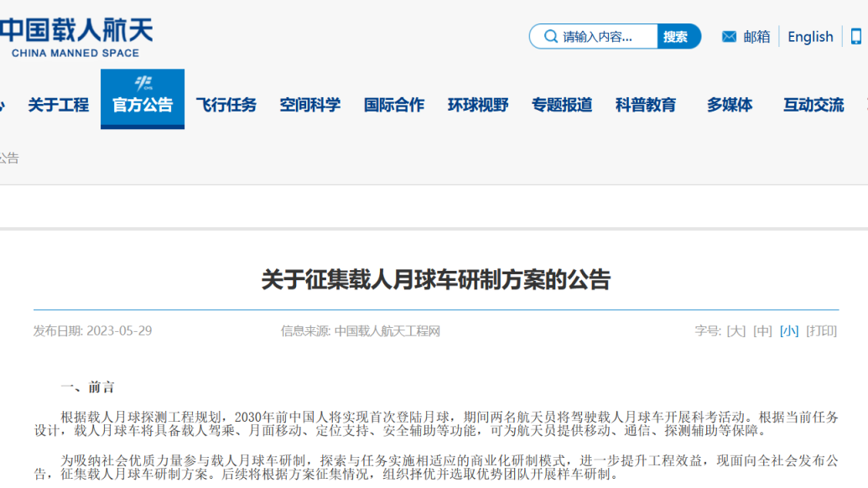Click the emblem icon on 官方公告 tab
The width and height of the screenshot is (868, 488).
pyautogui.click(x=142, y=84)
